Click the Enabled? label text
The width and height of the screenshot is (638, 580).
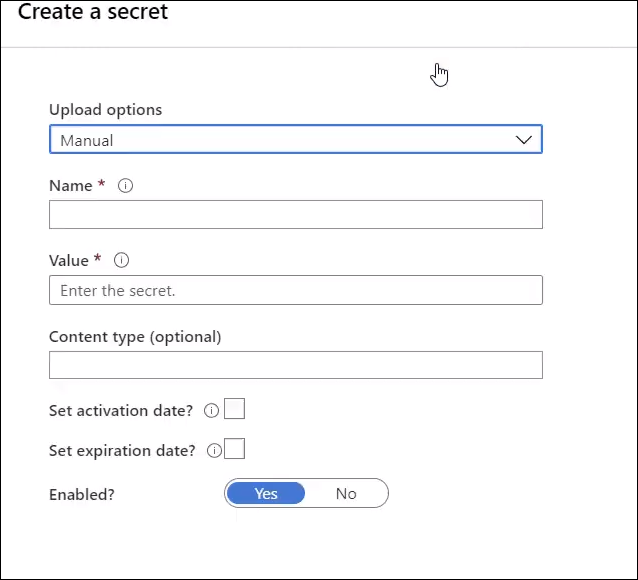pos(82,495)
